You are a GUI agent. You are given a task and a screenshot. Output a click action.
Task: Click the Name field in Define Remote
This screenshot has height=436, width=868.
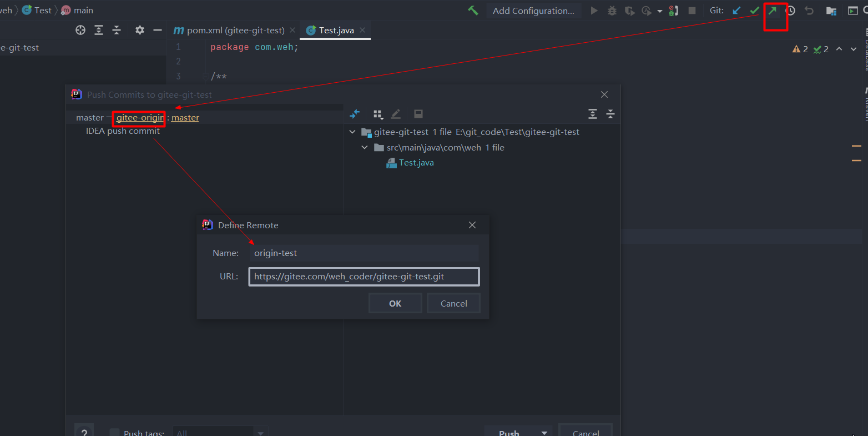(364, 253)
